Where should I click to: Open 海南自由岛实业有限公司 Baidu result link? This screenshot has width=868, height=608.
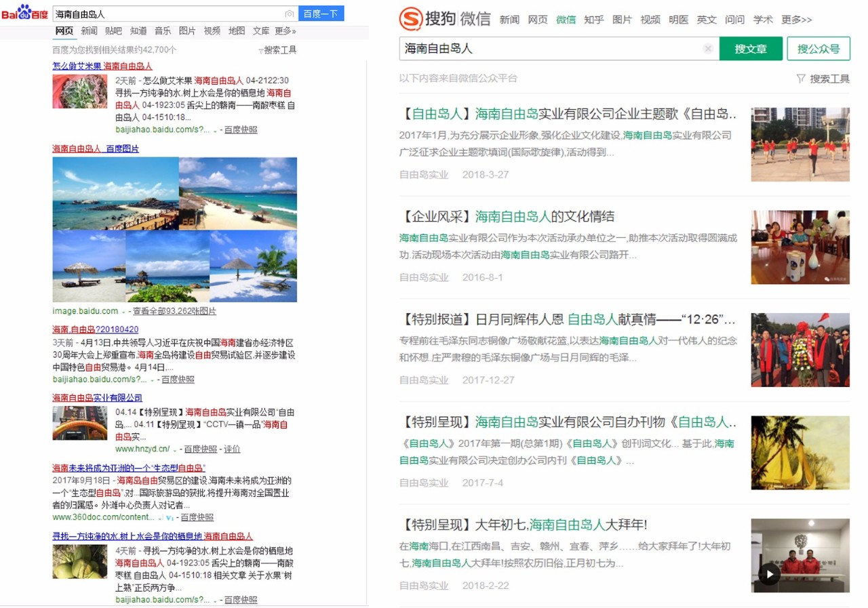(97, 398)
